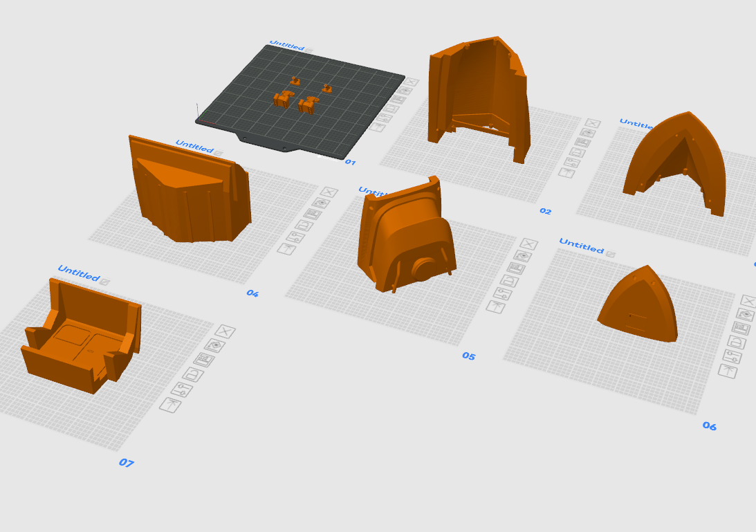Toggle the lock on plate 07
This screenshot has height=532, width=756.
click(193, 374)
